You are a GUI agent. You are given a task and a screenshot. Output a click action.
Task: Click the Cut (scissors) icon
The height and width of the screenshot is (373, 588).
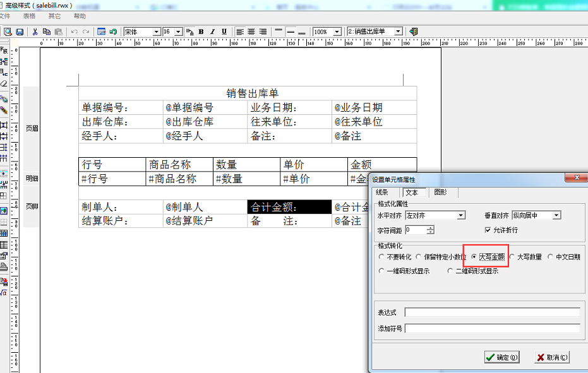35,32
